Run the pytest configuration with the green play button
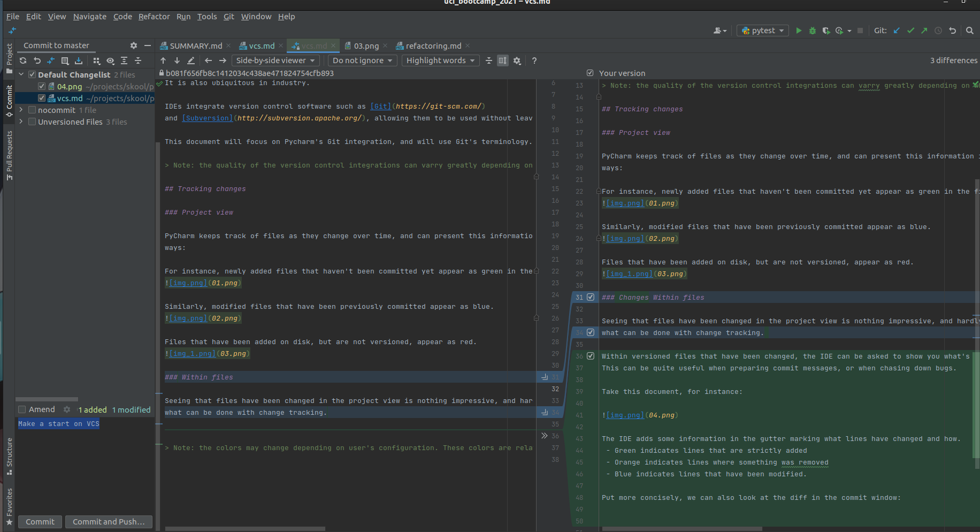980x532 pixels. [x=799, y=31]
